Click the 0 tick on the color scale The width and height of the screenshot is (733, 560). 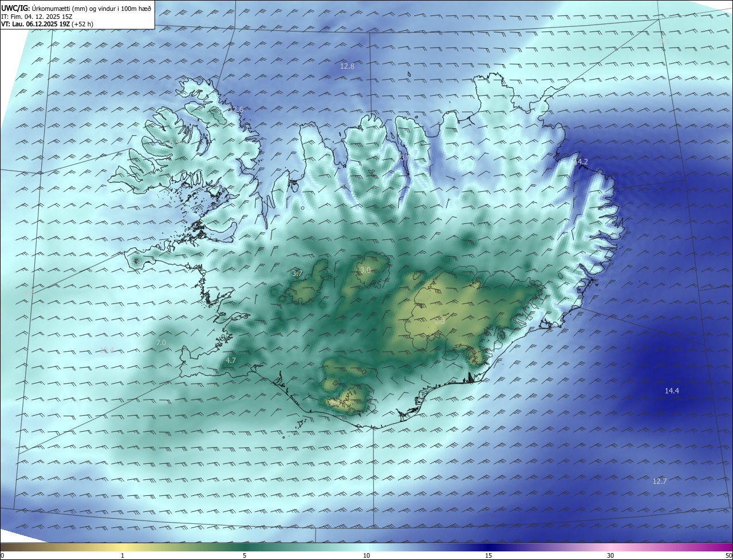pyautogui.click(x=2, y=555)
